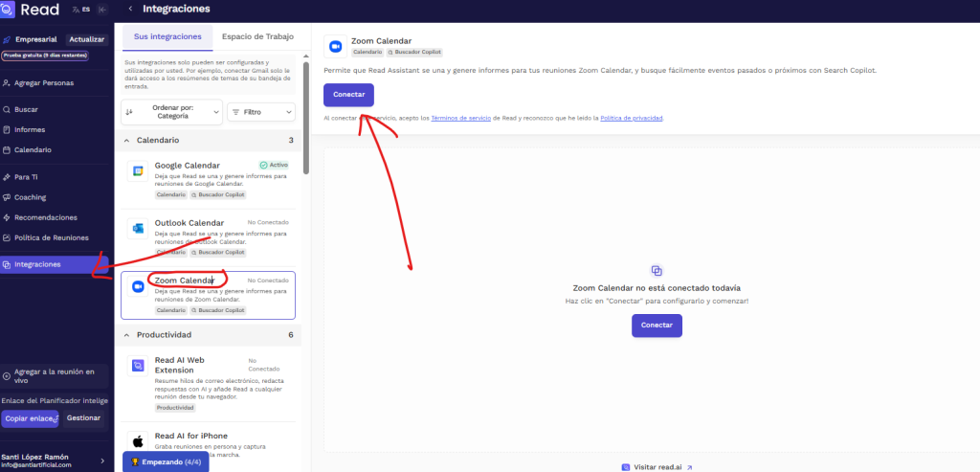Click the Gestionar button
The width and height of the screenshot is (980, 472).
pyautogui.click(x=84, y=418)
